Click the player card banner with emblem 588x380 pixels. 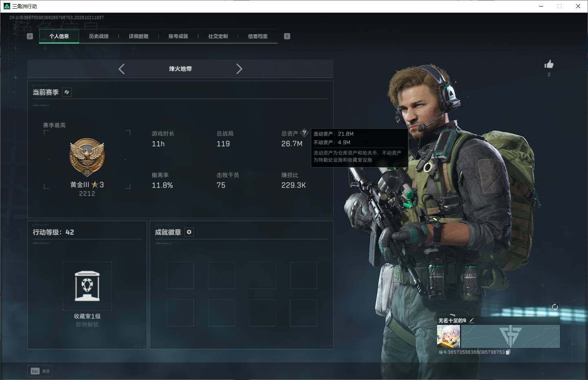pos(510,336)
